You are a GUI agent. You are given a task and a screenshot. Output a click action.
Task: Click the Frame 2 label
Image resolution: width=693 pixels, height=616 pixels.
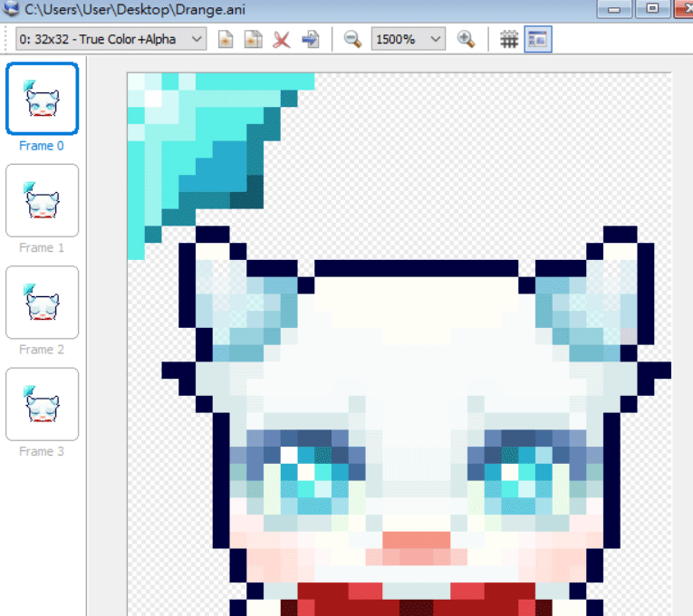42,350
